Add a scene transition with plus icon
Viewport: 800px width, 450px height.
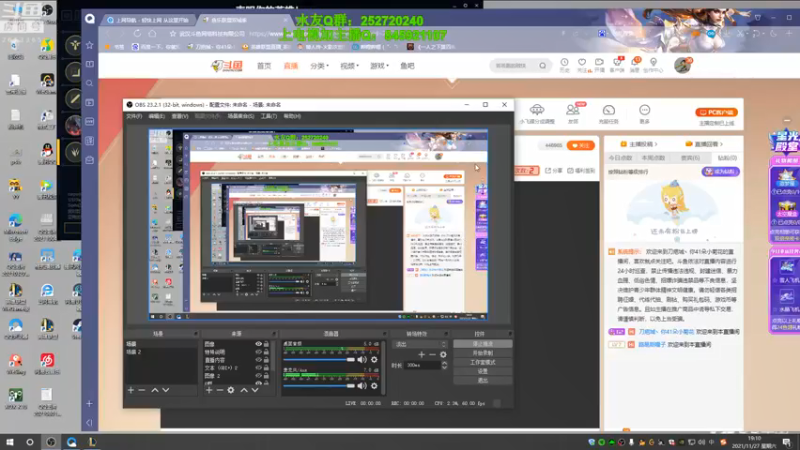421,355
